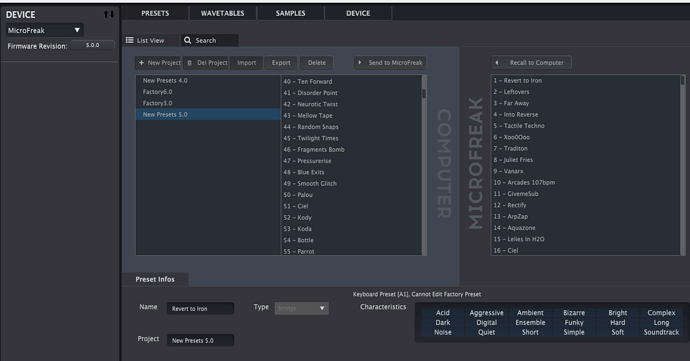Toggle the Quiet characteristic
690x361 pixels.
(486, 332)
